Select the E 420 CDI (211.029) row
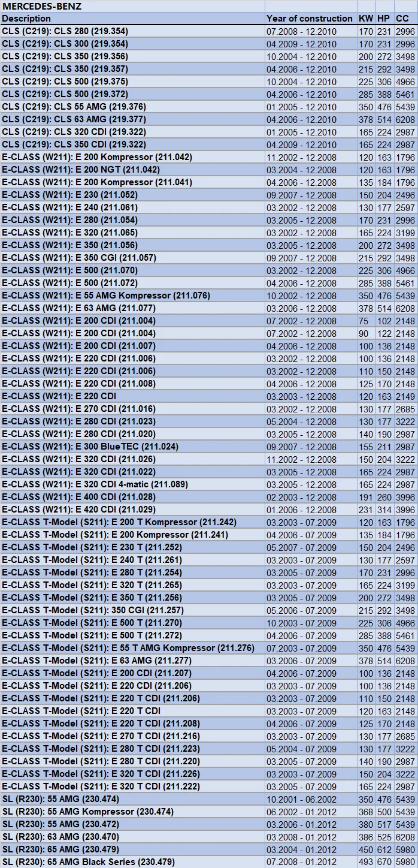 coord(209,510)
